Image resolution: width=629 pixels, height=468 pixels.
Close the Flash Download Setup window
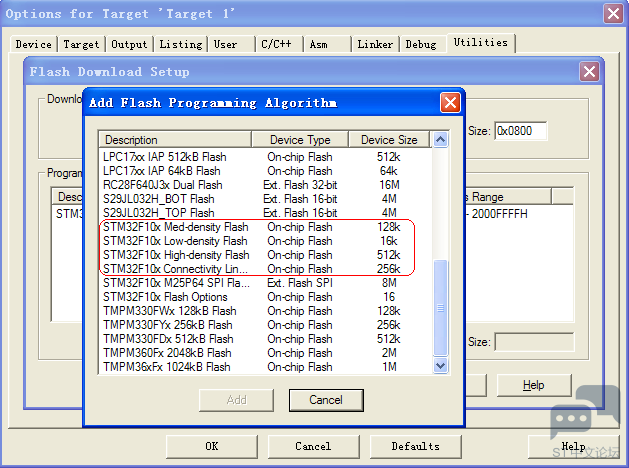click(x=589, y=72)
